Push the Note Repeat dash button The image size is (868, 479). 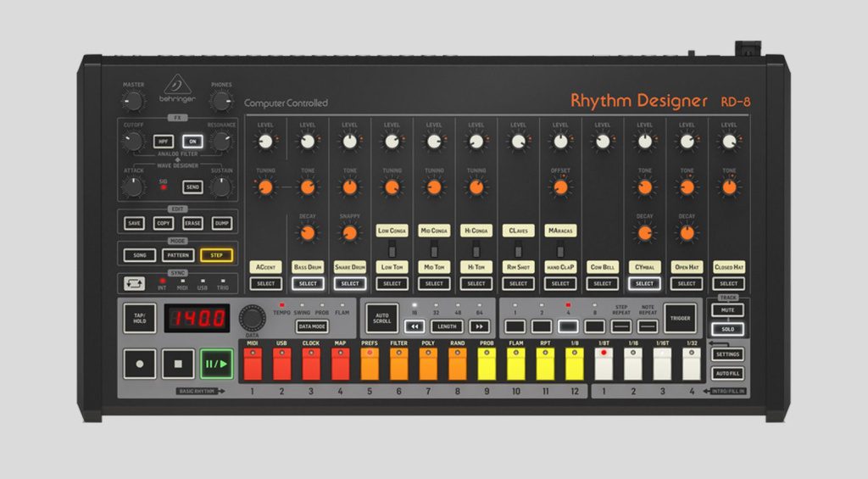[647, 326]
